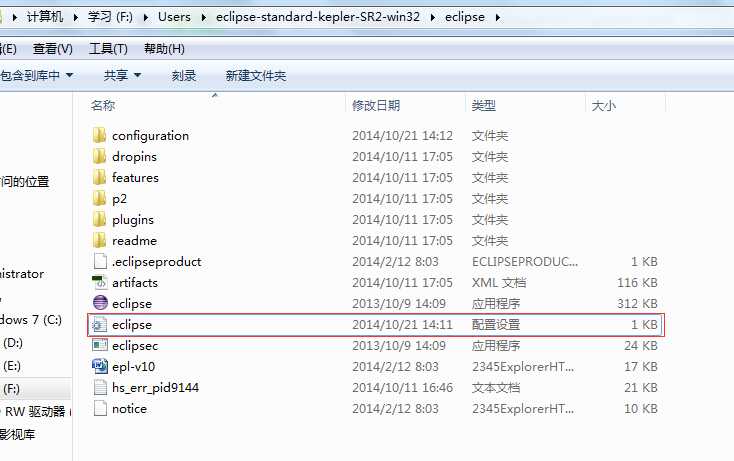Screen dimensions: 734x461
Task: Select the (E:) drive in sidebar
Action: pos(12,366)
